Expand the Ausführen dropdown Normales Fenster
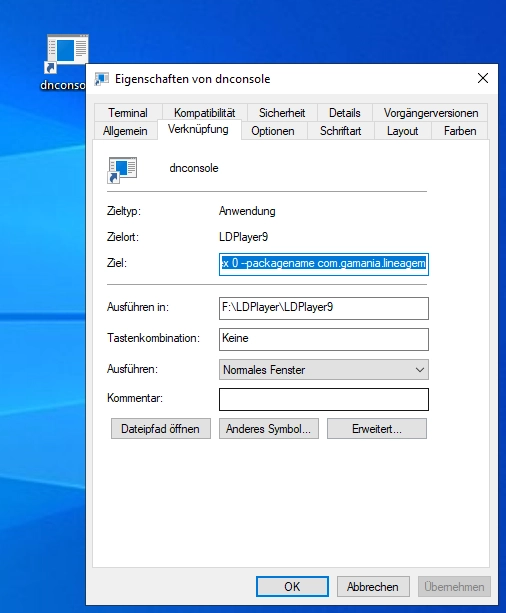The width and height of the screenshot is (506, 613). coord(324,369)
